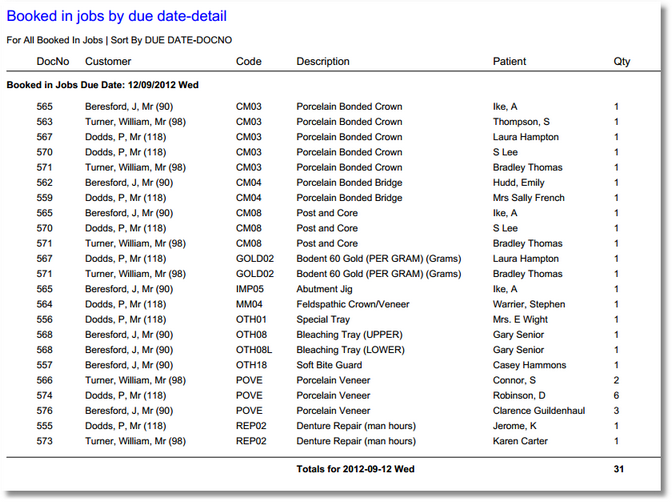The width and height of the screenshot is (672, 502).
Task: Click code IMP05
Action: click(x=250, y=289)
